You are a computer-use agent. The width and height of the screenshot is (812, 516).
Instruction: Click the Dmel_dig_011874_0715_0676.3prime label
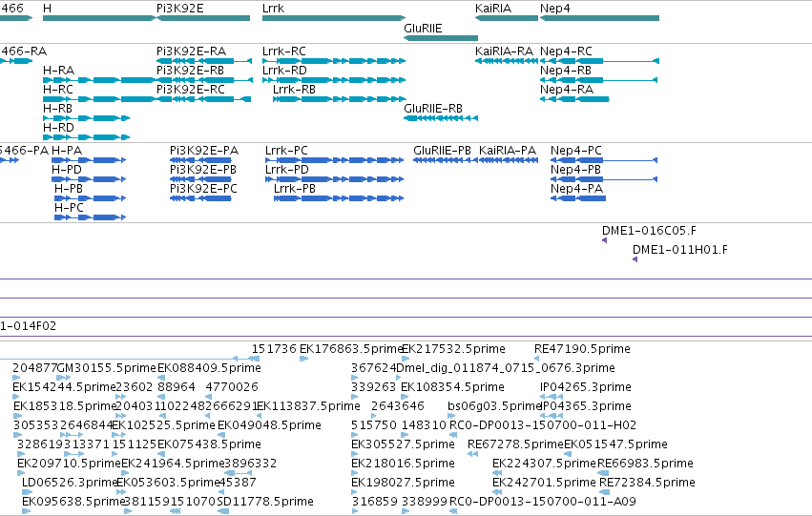pyautogui.click(x=506, y=368)
